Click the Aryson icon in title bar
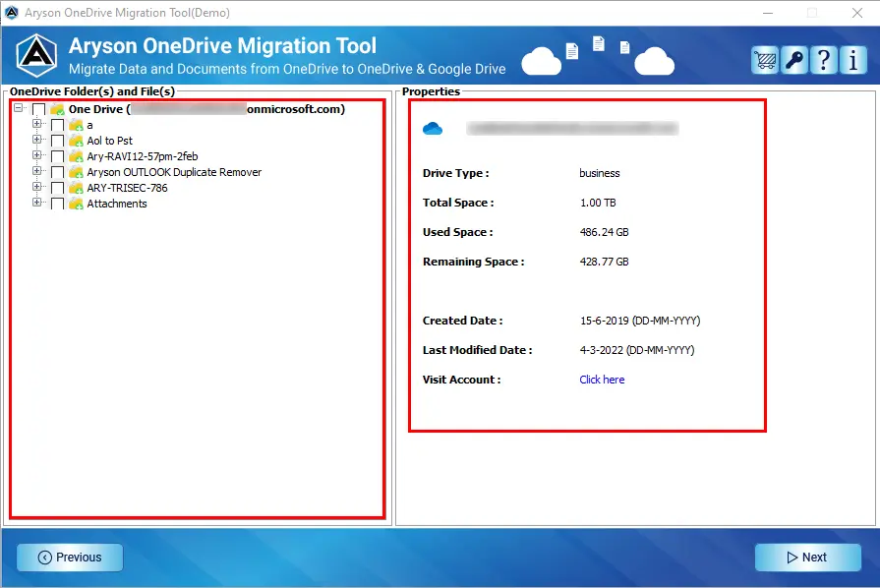This screenshot has width=880, height=588. click(x=11, y=13)
